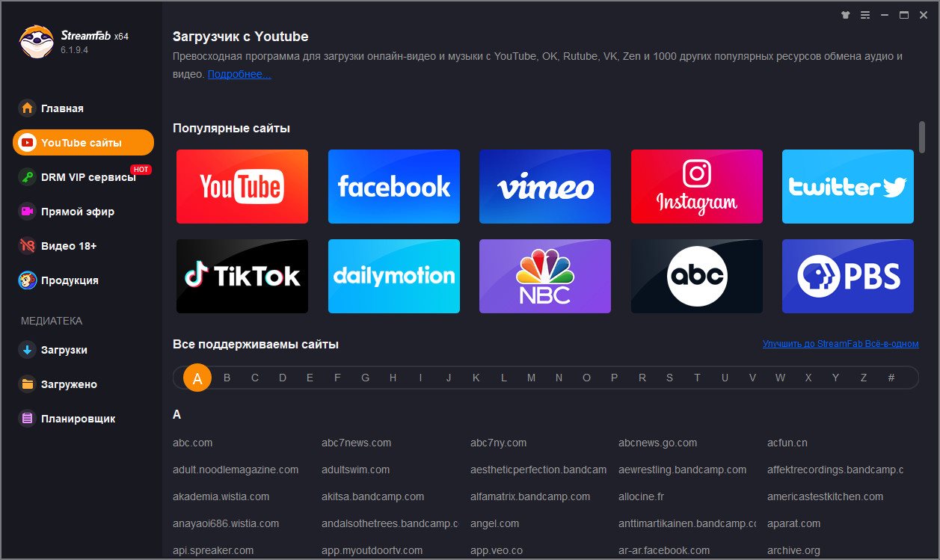940x560 pixels.
Task: Open allocine.fr in supported sites
Action: coord(641,496)
